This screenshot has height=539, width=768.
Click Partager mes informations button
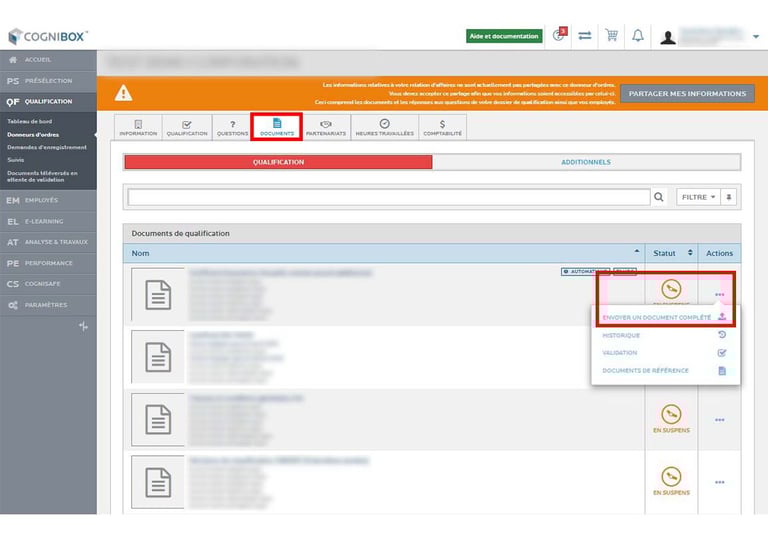coord(687,94)
